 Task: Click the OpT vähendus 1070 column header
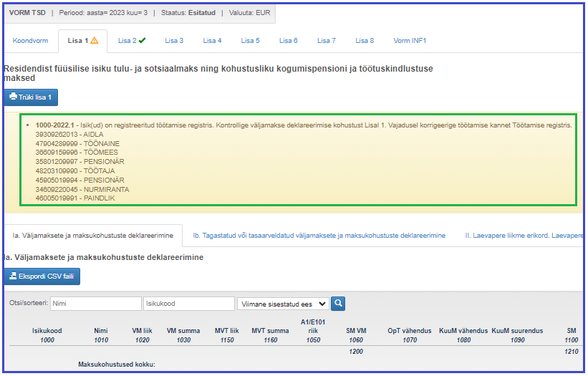click(x=410, y=335)
